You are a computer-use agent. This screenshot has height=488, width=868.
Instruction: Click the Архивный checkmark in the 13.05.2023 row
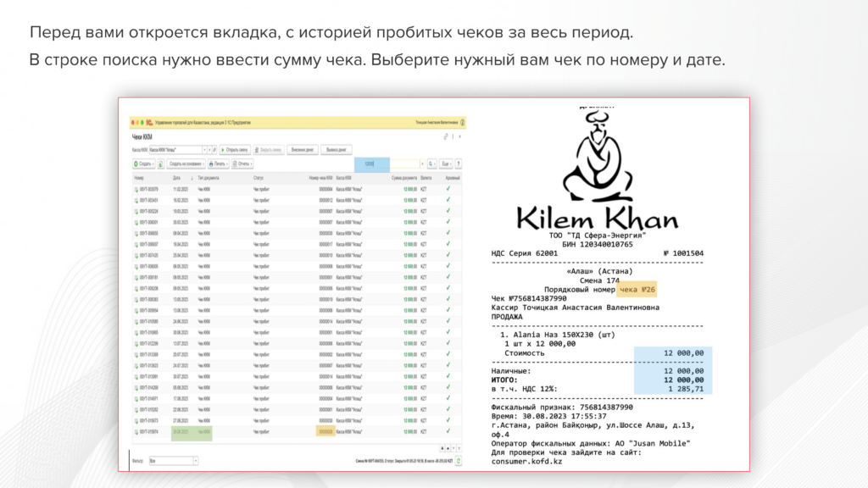click(448, 299)
